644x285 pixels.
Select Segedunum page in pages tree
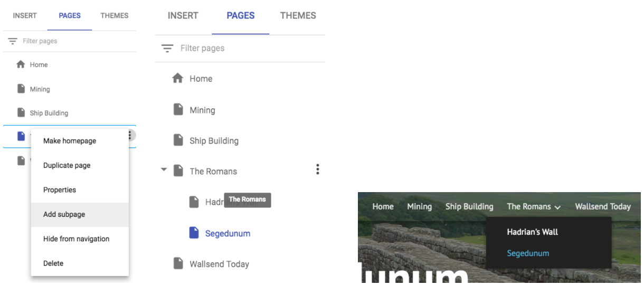coord(228,233)
